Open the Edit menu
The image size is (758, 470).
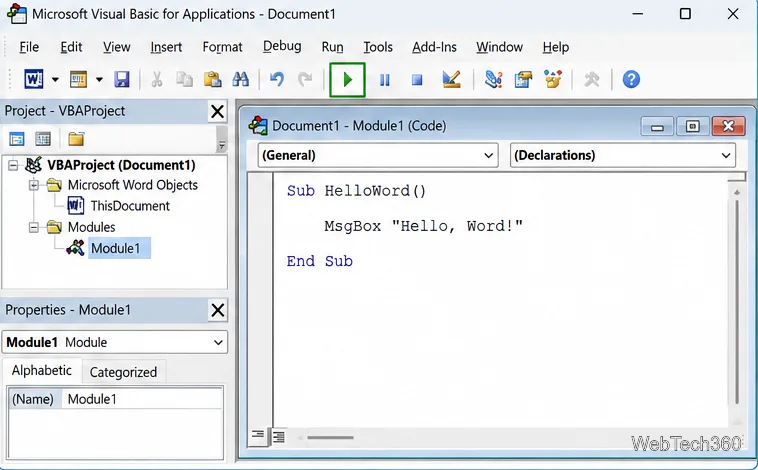pyautogui.click(x=71, y=47)
